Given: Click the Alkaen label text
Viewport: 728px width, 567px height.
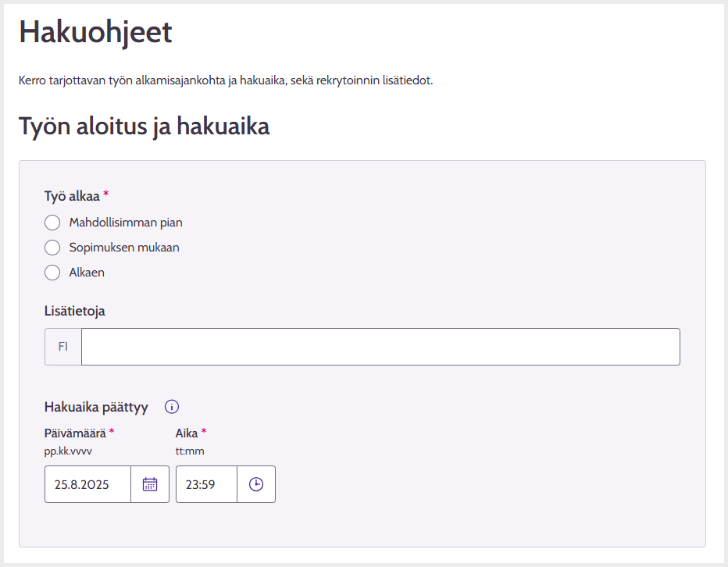Looking at the screenshot, I should pyautogui.click(x=87, y=273).
